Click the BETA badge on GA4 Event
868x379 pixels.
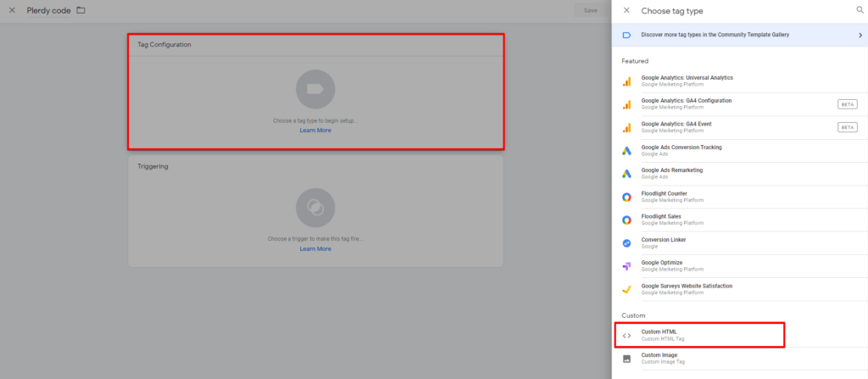(x=848, y=127)
